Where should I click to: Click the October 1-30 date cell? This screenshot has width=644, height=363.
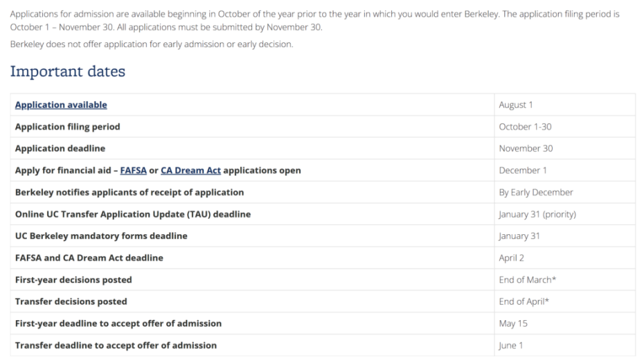[525, 127]
